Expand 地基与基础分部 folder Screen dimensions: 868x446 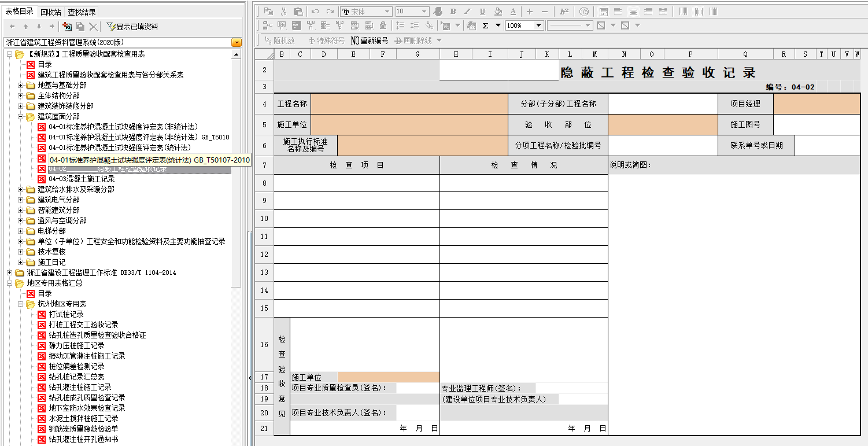[21, 85]
